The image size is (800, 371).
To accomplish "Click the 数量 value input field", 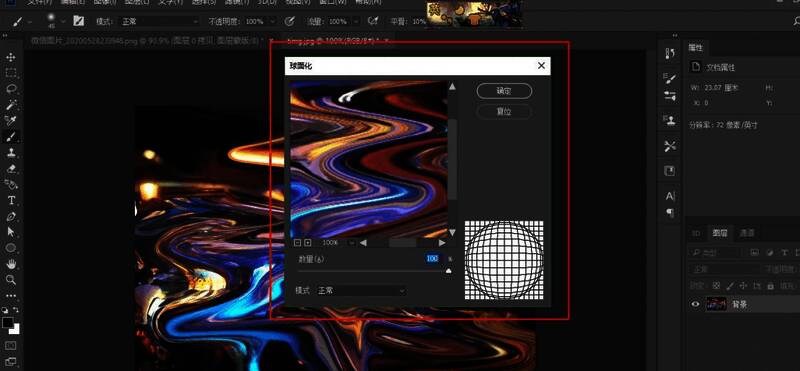I will (432, 259).
